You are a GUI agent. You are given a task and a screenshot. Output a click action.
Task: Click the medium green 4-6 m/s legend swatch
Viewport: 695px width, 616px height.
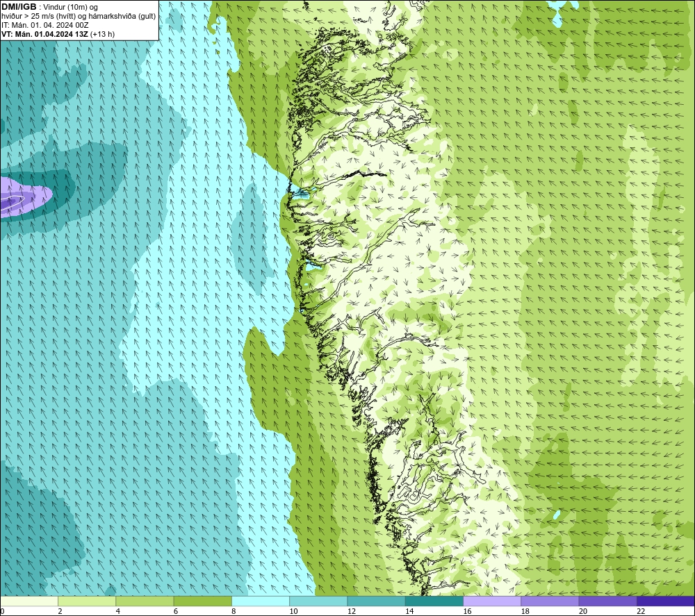145,601
